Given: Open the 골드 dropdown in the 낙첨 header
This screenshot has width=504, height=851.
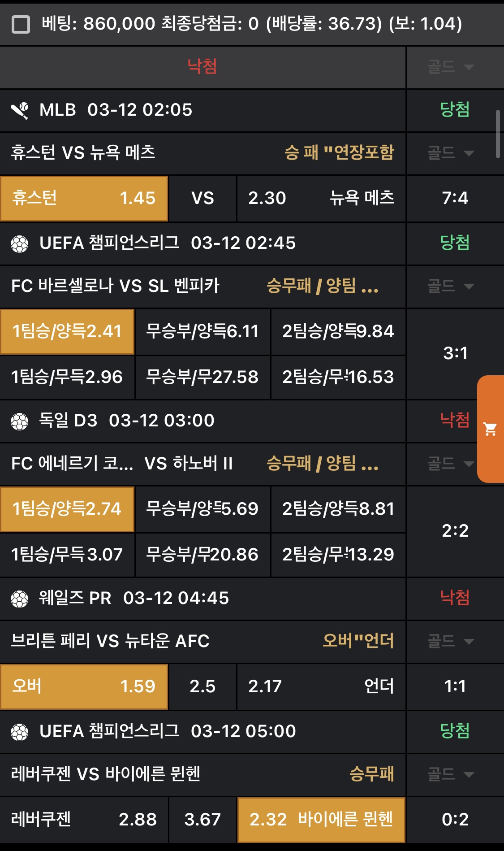Looking at the screenshot, I should click(x=450, y=67).
